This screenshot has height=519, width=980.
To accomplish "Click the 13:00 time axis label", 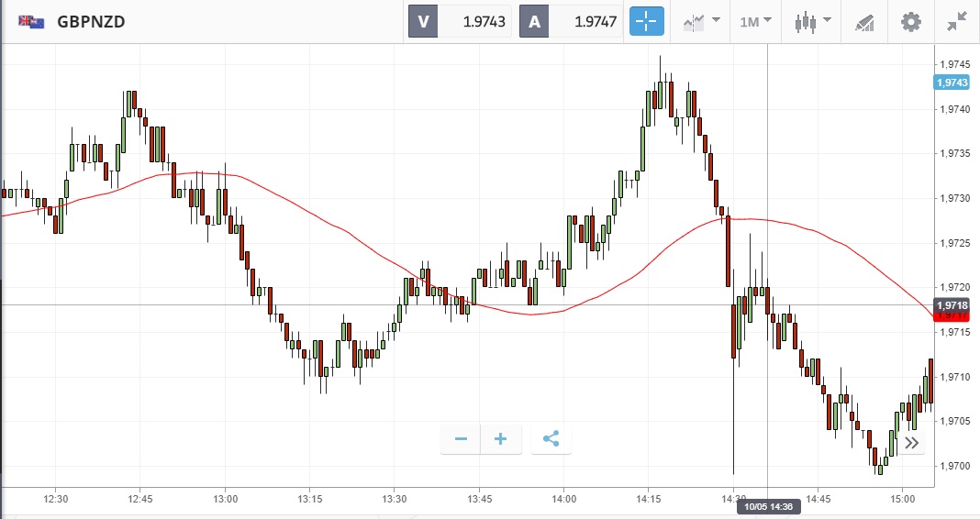I will pos(225,499).
